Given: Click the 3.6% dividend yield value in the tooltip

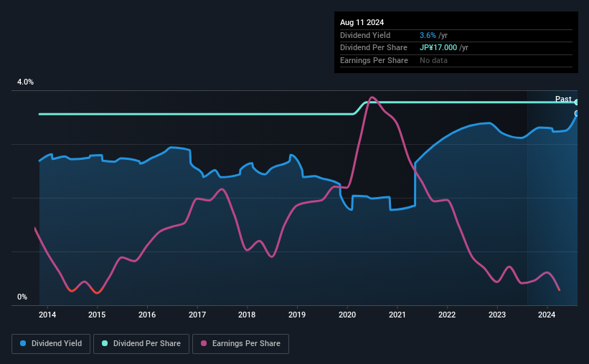Looking at the screenshot, I should coord(428,35).
